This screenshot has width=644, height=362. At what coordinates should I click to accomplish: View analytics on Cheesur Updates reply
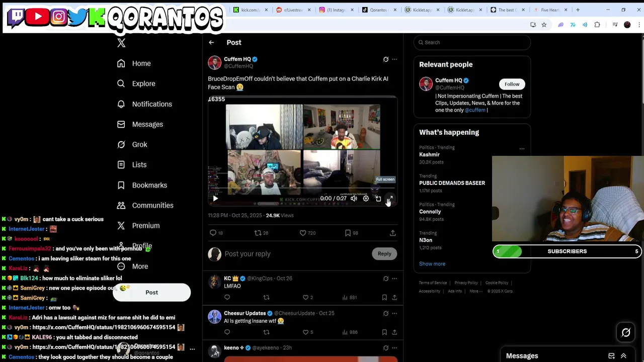click(x=350, y=332)
